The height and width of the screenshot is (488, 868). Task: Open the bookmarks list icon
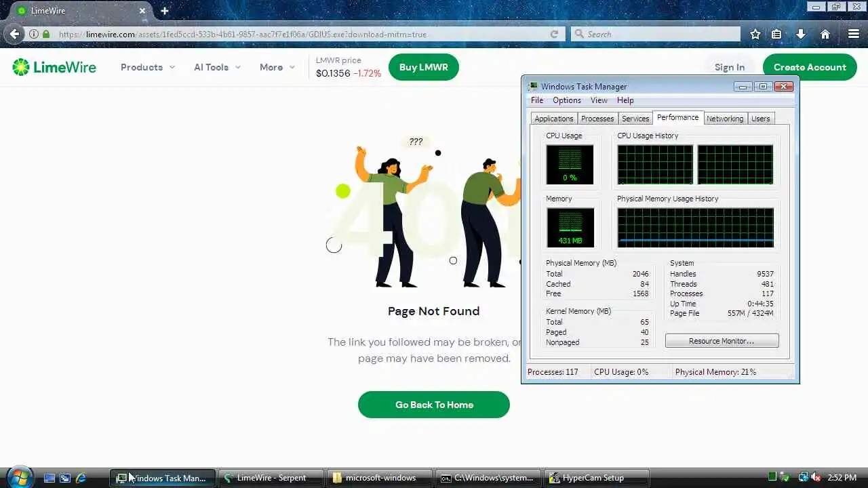point(776,34)
